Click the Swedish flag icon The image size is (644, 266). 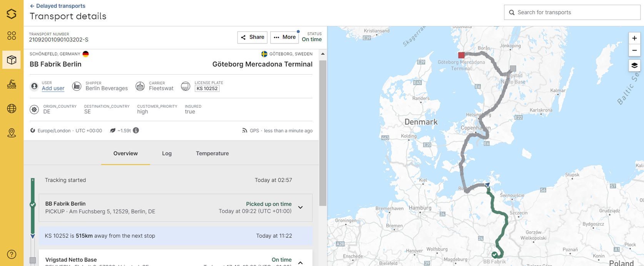(x=264, y=54)
